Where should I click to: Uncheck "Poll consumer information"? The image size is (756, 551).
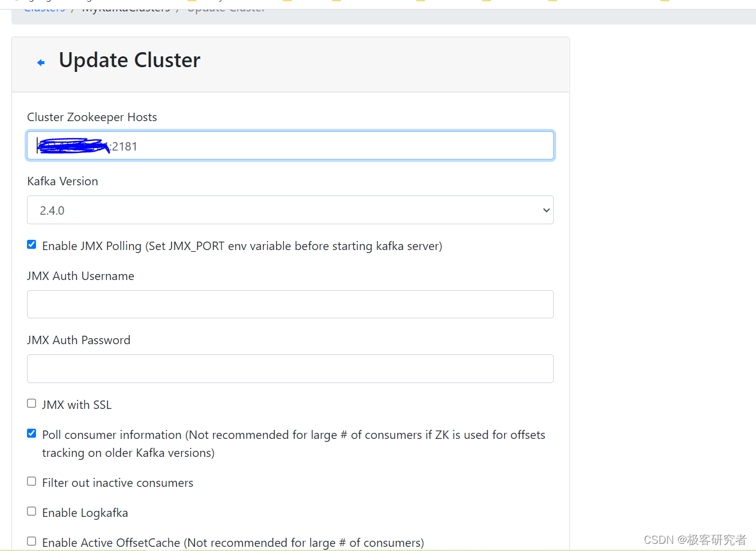point(31,433)
